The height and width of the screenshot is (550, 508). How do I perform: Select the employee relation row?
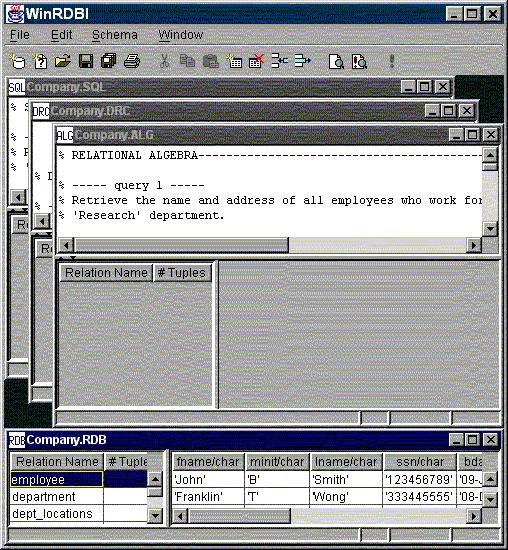point(79,479)
